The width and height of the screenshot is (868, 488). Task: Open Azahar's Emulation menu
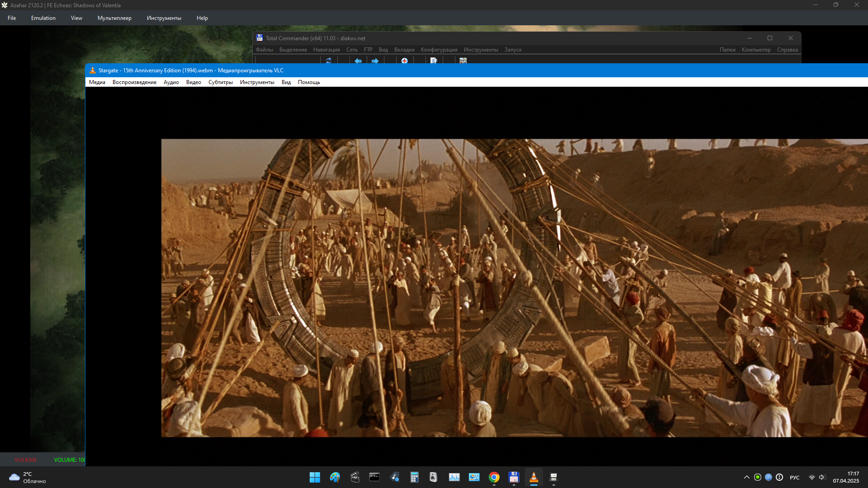point(43,18)
